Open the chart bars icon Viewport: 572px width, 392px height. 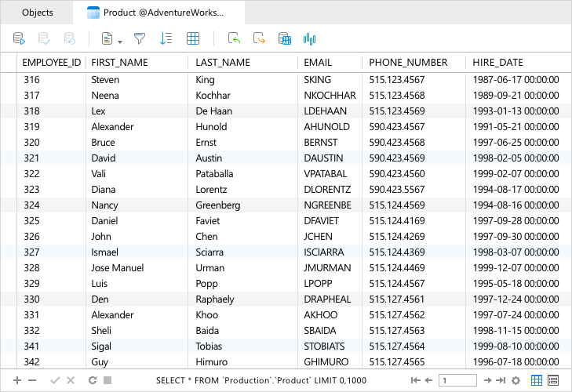click(309, 39)
